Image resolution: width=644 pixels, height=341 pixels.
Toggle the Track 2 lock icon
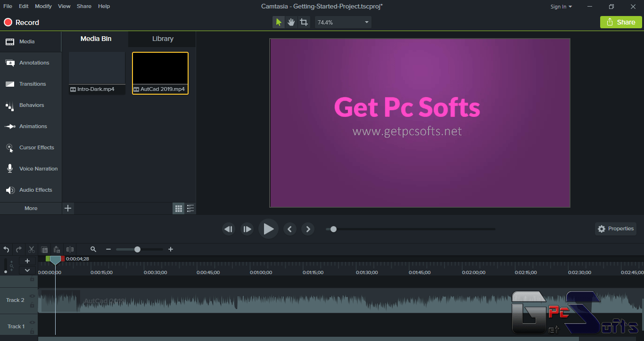[x=33, y=305]
